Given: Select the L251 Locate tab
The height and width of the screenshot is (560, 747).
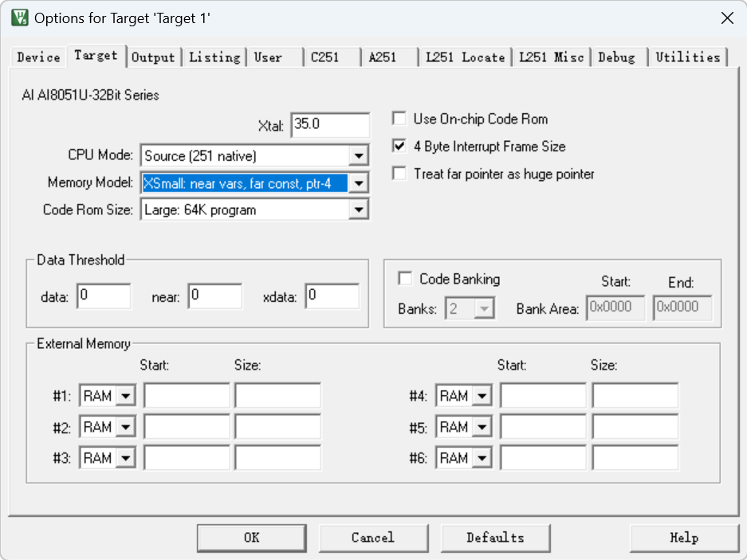Looking at the screenshot, I should pos(465,57).
